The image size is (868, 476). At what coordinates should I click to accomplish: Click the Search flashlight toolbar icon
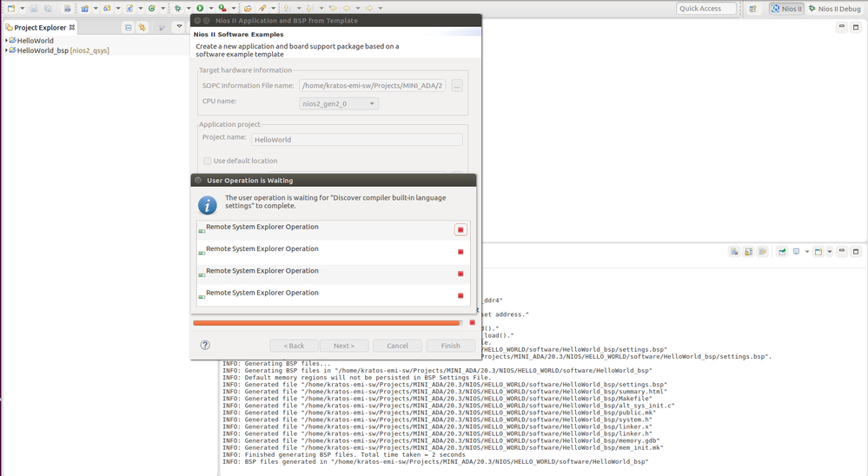262,9
